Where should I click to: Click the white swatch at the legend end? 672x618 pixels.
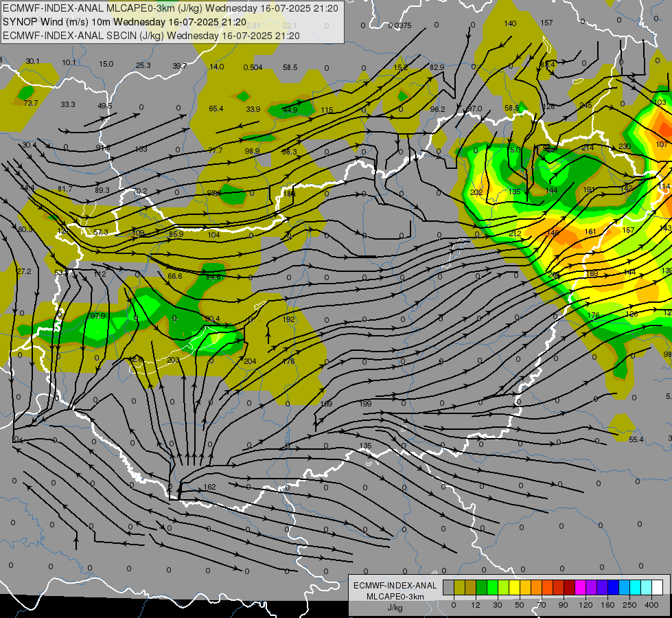[x=658, y=588]
